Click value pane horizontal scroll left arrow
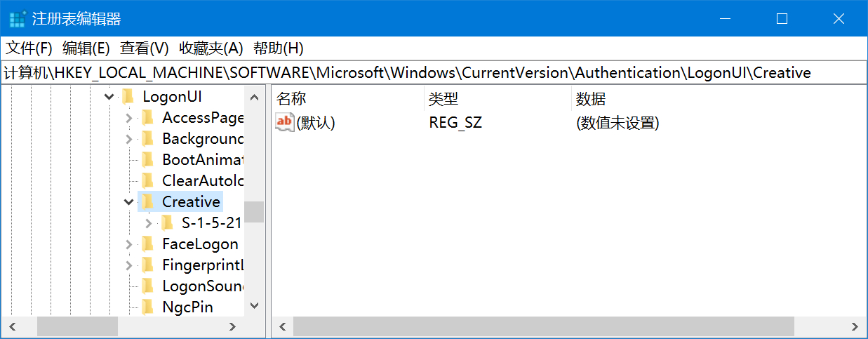The height and width of the screenshot is (339, 868). coord(283,326)
